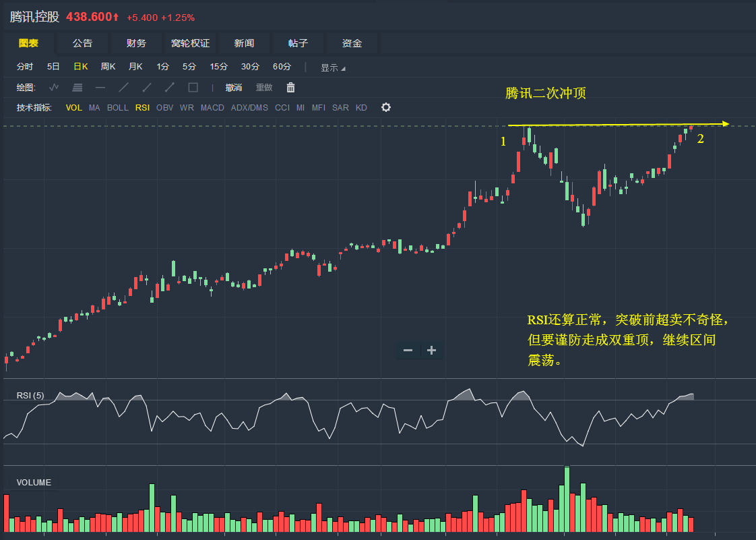
Task: Click the 绘图: label
Action: (x=26, y=88)
